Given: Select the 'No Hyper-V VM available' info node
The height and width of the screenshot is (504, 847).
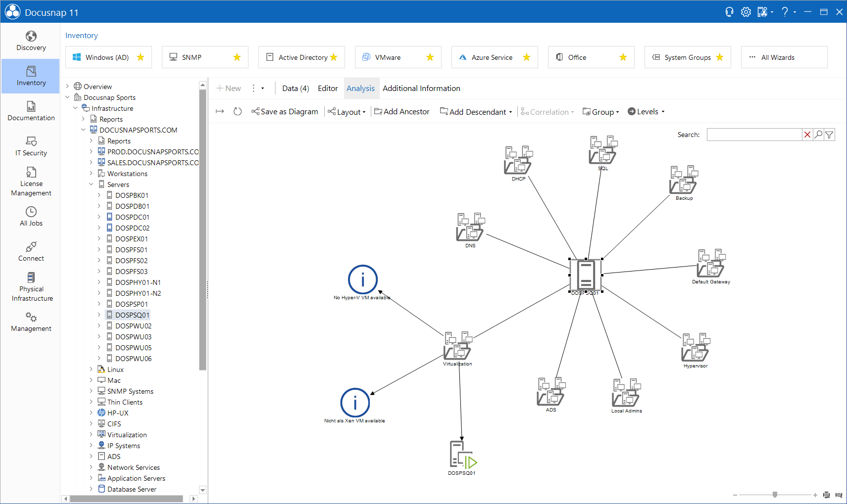Looking at the screenshot, I should pos(363,279).
